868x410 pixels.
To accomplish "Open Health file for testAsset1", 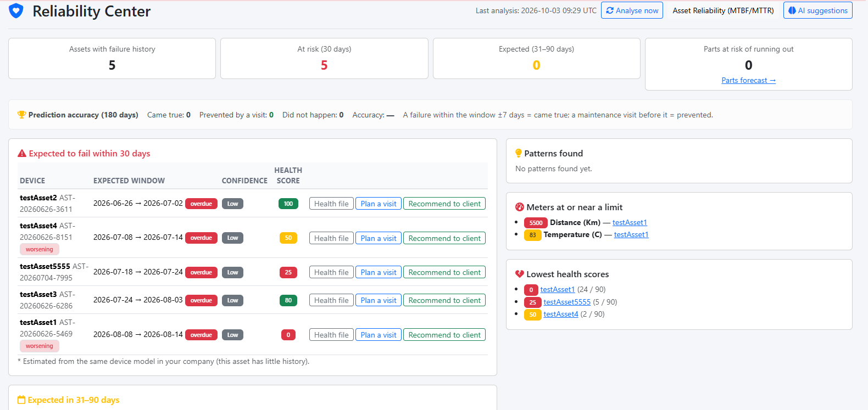I will (x=331, y=335).
